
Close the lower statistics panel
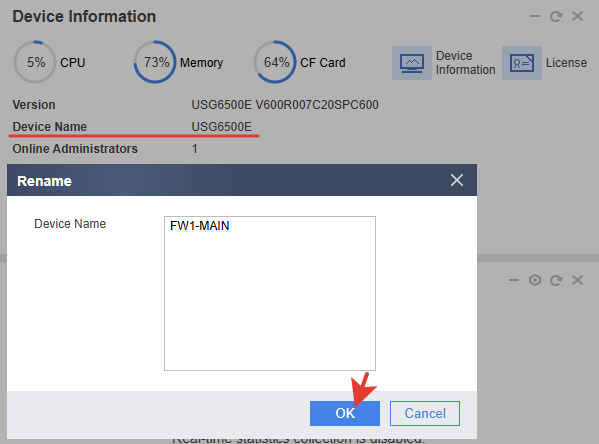(x=577, y=280)
